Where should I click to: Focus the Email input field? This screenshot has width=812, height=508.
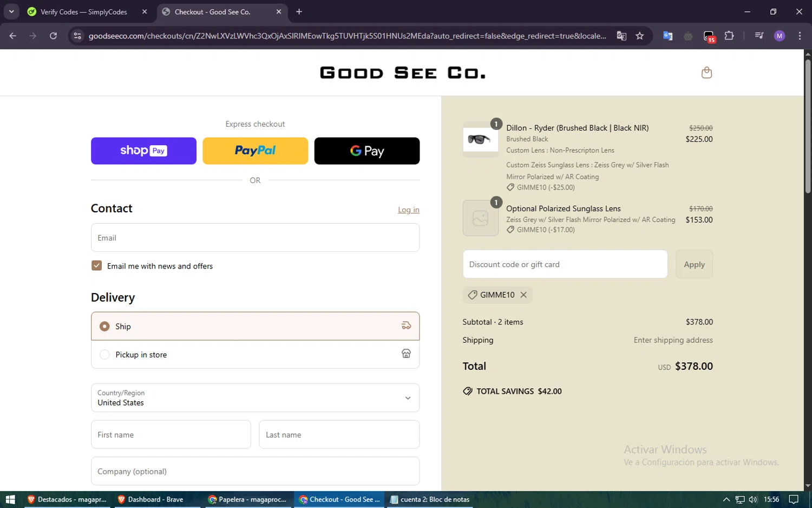point(255,238)
